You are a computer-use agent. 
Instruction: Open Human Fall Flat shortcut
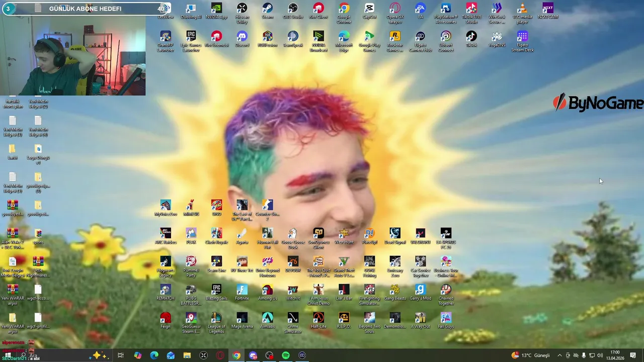click(267, 239)
